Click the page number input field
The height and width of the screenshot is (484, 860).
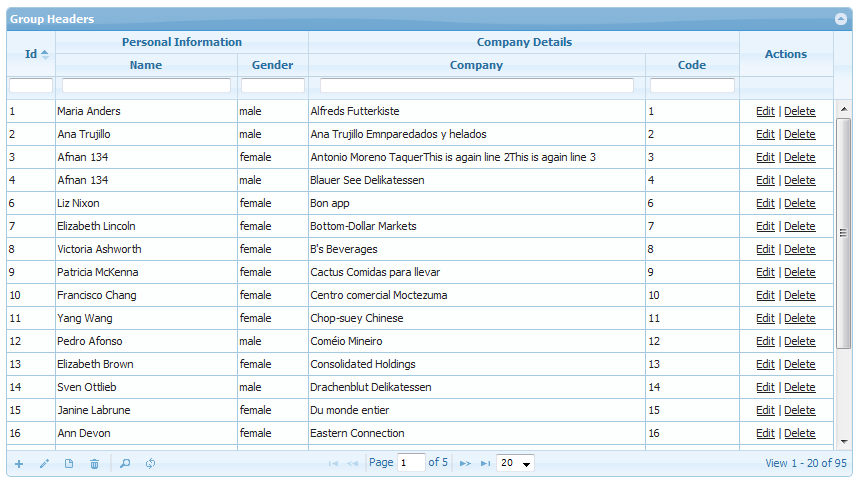point(411,463)
